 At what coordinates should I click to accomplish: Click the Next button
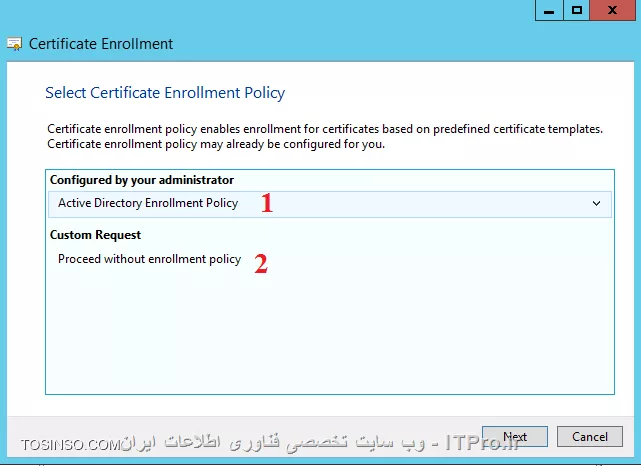515,436
